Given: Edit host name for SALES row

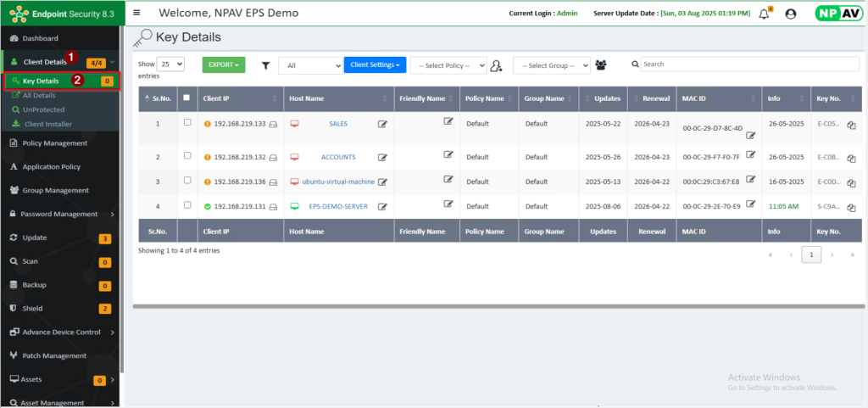Looking at the screenshot, I should [382, 124].
